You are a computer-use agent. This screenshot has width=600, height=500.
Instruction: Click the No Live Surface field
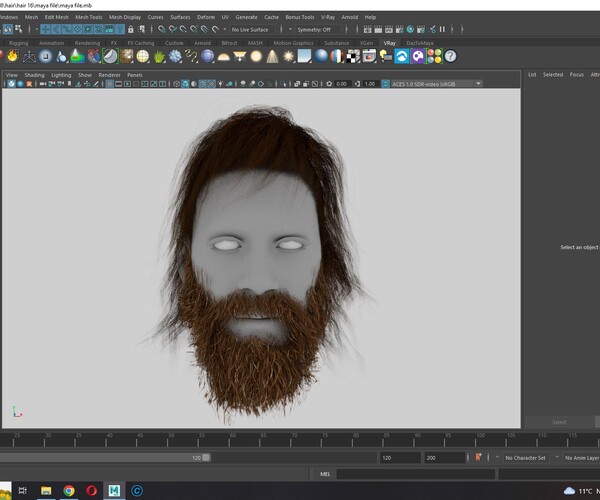pos(250,29)
